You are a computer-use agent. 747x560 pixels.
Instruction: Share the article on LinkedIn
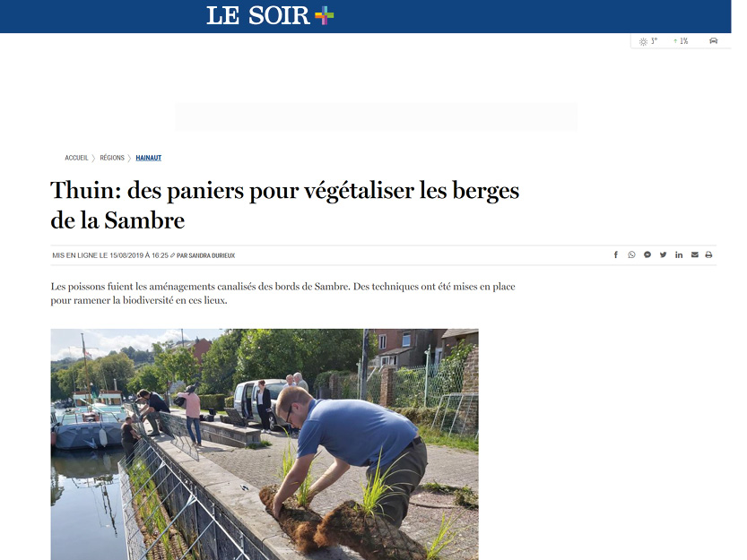678,254
